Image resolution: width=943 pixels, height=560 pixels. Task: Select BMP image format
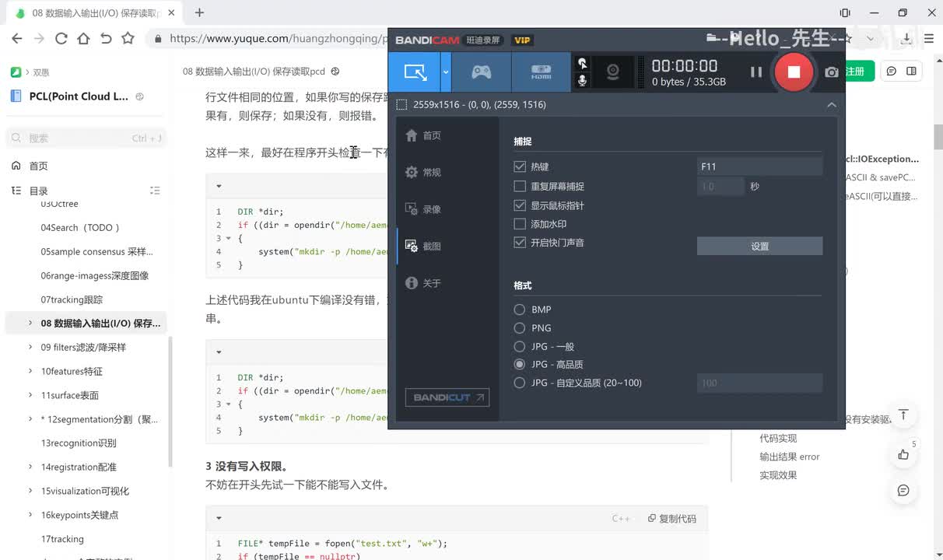pos(520,310)
